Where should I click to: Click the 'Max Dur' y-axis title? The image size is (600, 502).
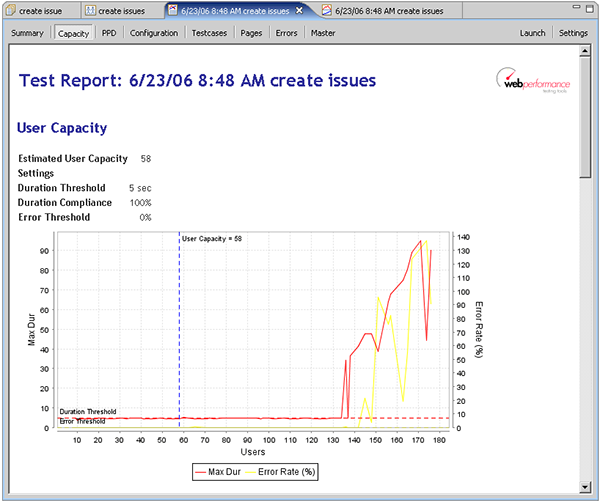31,329
